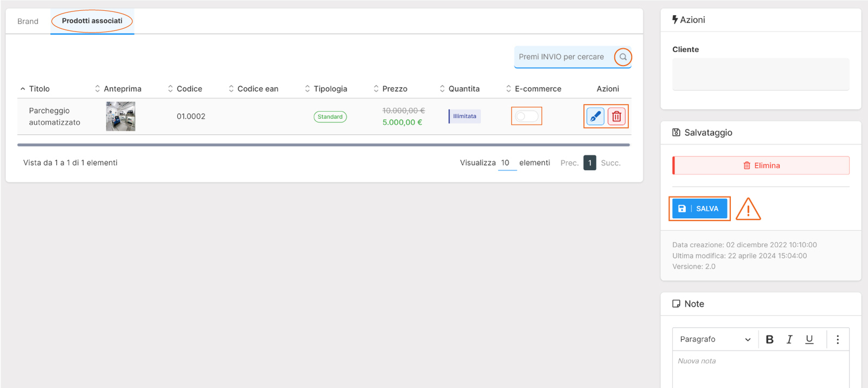This screenshot has height=388, width=868.
Task: Open the Paragrafo style dropdown
Action: tap(714, 339)
